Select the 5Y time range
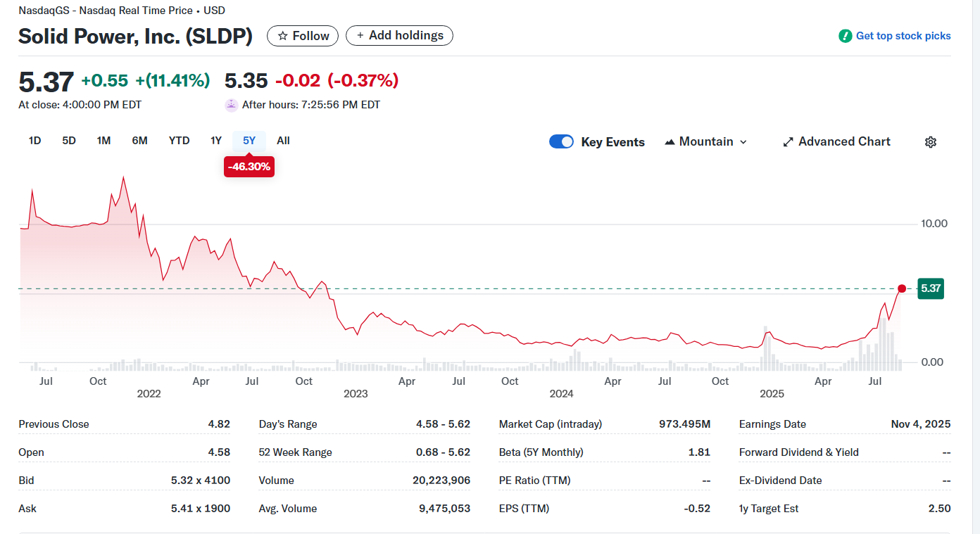Viewport: 980px width, 534px height. tap(249, 141)
